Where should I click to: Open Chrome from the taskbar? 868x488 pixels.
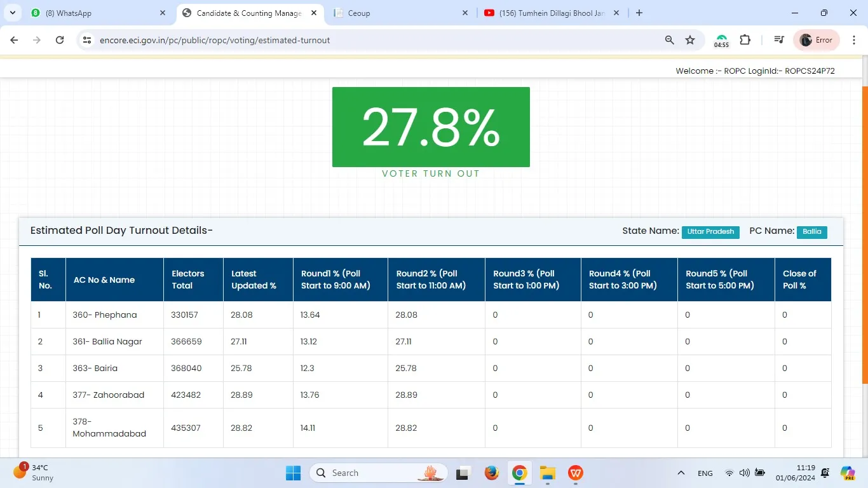pos(520,473)
